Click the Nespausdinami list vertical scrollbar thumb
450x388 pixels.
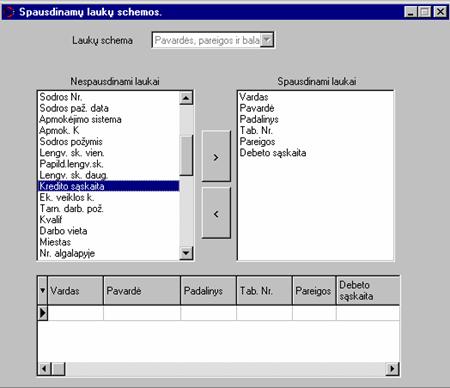(186, 155)
